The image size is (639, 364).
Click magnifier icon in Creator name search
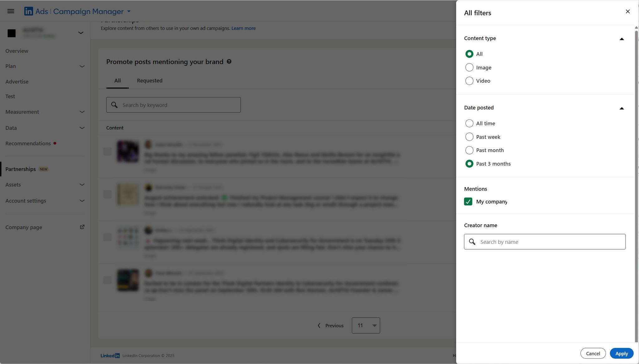(x=472, y=242)
